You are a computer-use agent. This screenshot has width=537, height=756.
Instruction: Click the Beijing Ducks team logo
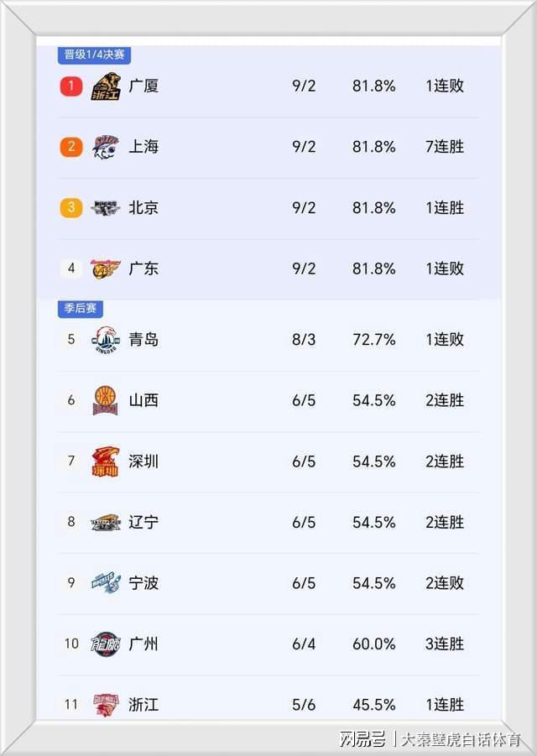tap(106, 208)
